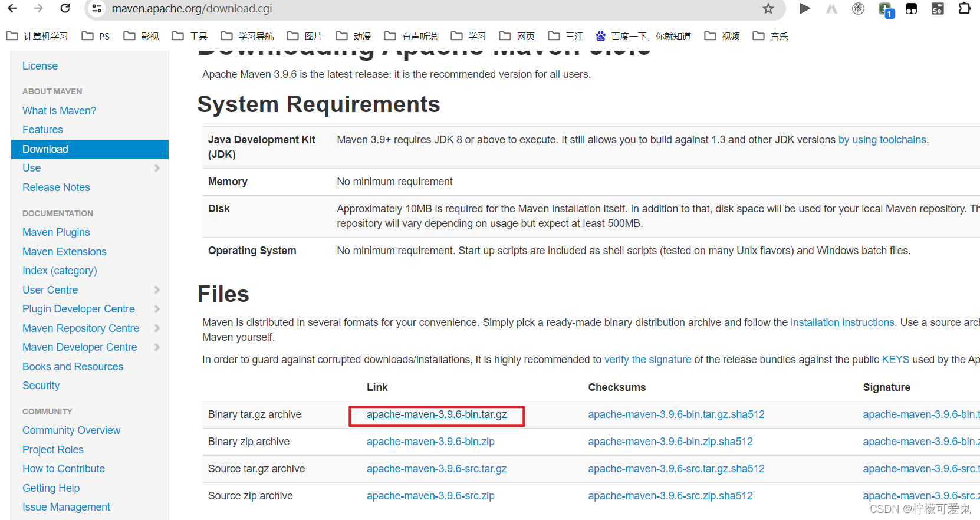Open the public KEYS link
This screenshot has width=980, height=520.
pos(896,360)
